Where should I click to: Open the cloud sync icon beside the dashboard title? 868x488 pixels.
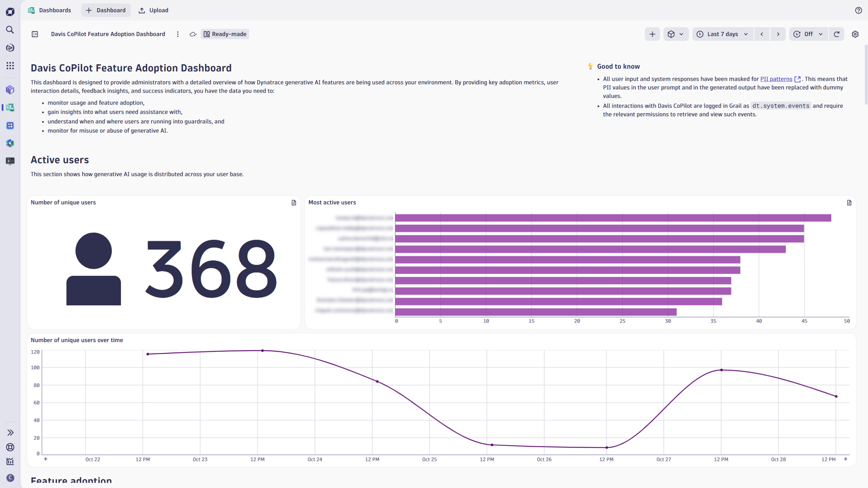[192, 34]
